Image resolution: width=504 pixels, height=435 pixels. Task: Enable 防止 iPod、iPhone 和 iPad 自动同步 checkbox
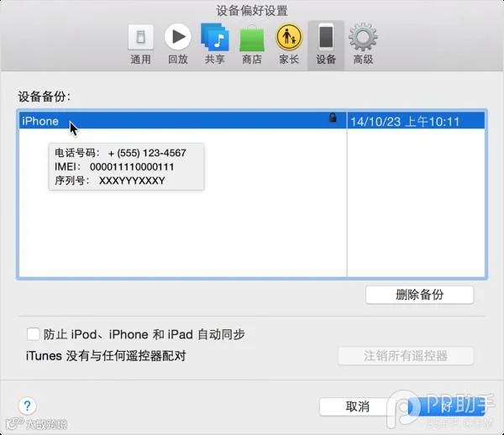point(33,334)
